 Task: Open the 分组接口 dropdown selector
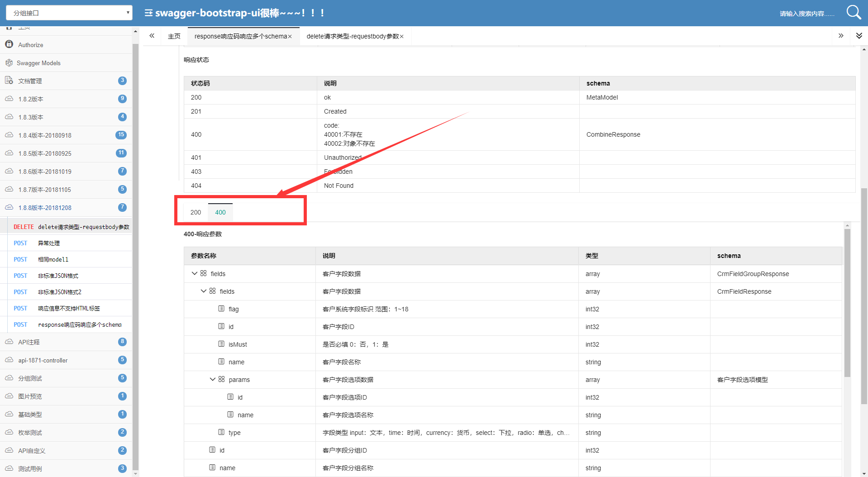(x=69, y=13)
